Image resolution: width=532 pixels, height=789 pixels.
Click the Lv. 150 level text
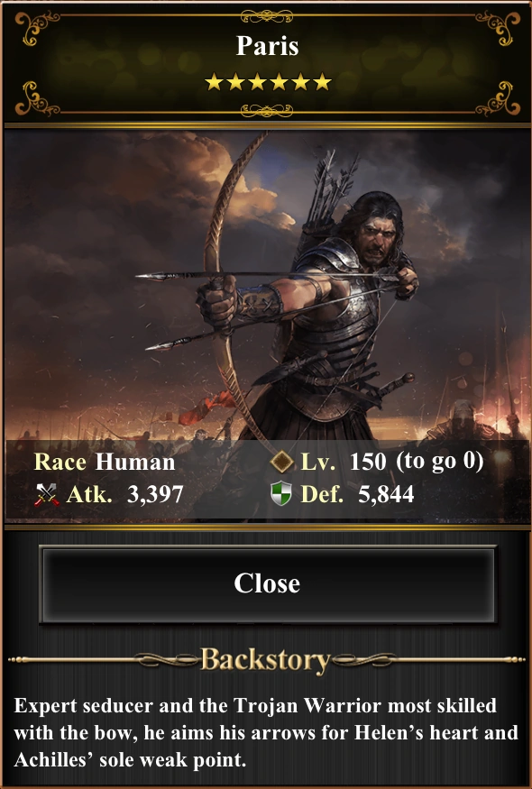344,462
